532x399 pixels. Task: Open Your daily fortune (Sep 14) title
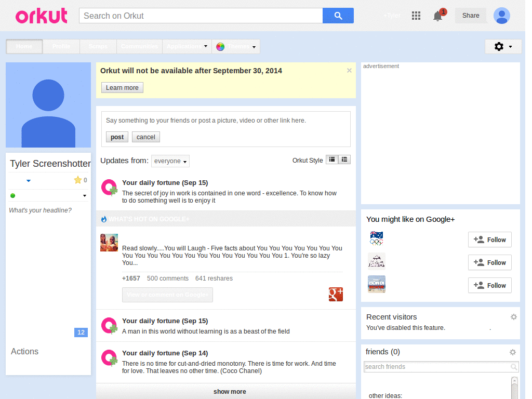click(165, 353)
